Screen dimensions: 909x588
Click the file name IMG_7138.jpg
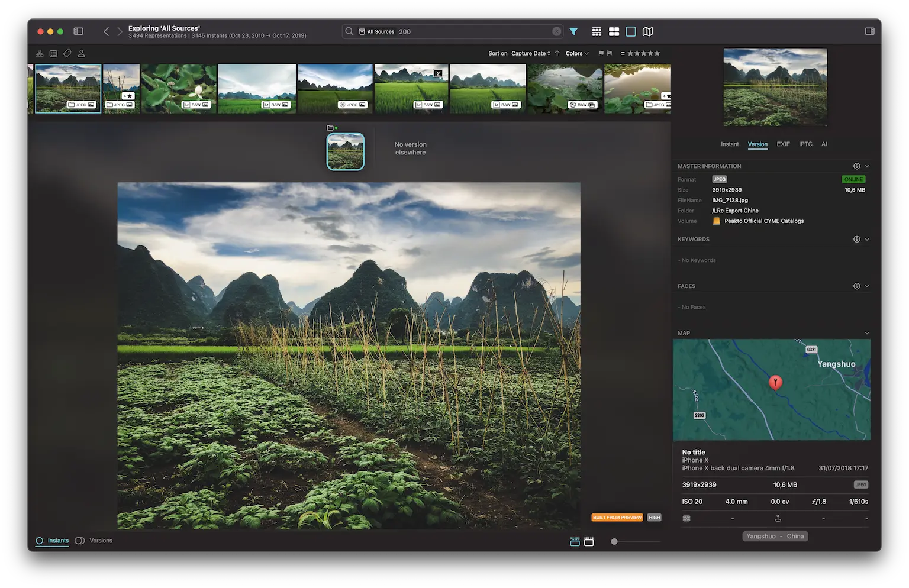(730, 201)
